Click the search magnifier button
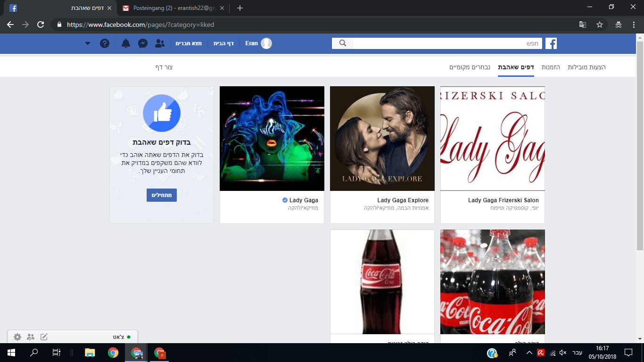Screen dimensions: 644x362 (343, 43)
